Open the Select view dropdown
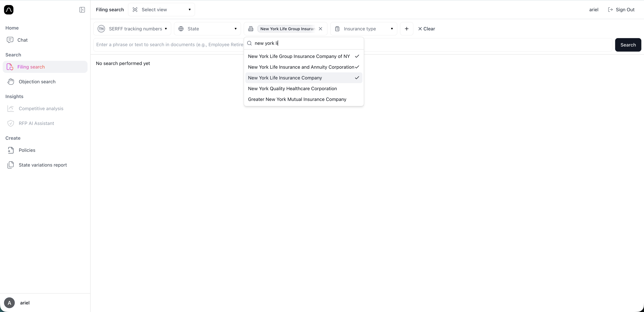Image resolution: width=644 pixels, height=312 pixels. pos(161,10)
